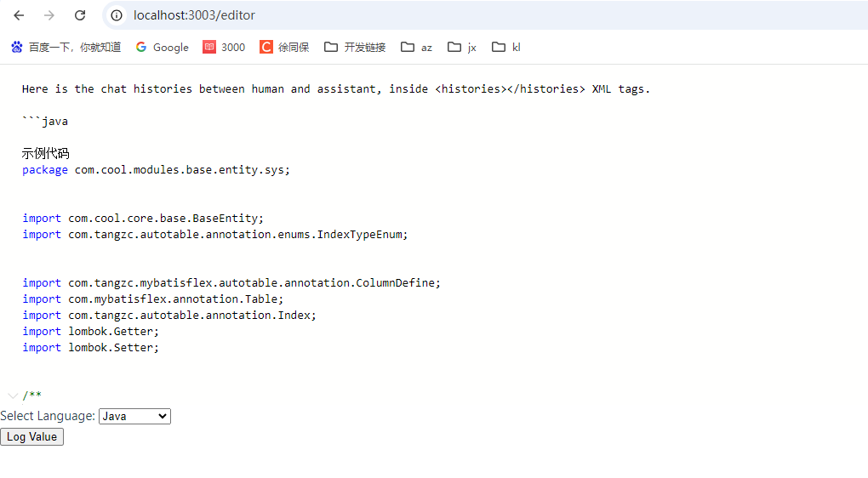Open the jx bookmark folder
This screenshot has width=868, height=478.
point(462,47)
